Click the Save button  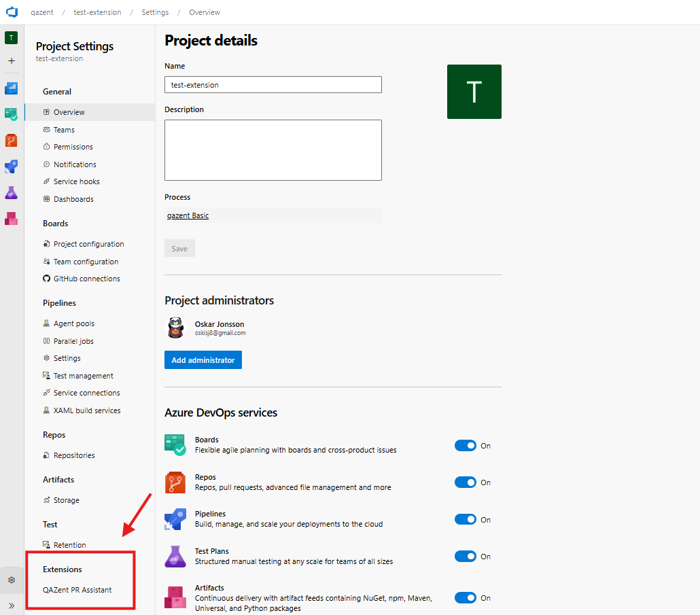coord(179,249)
